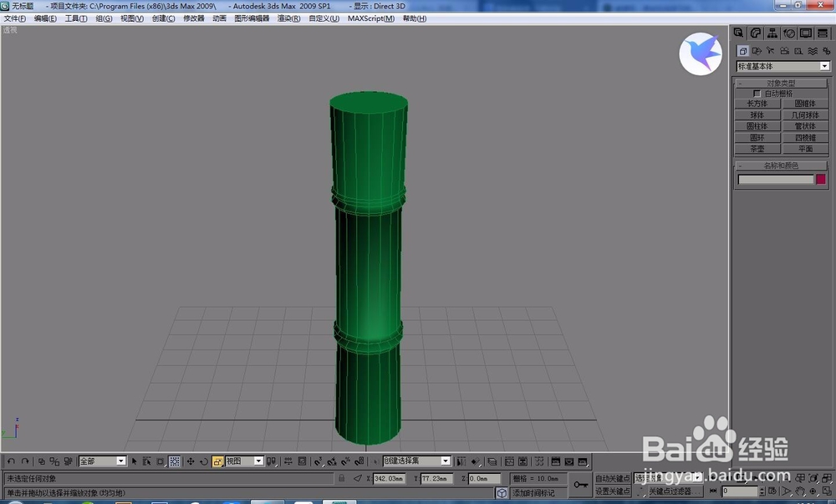Click the 管状体 tube button
836x504 pixels.
805,126
